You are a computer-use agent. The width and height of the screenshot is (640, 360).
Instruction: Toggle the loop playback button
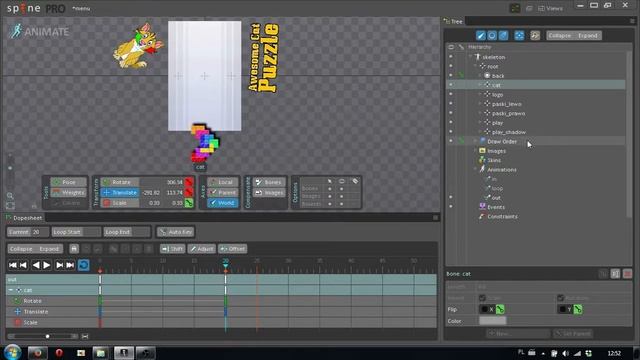coord(83,265)
